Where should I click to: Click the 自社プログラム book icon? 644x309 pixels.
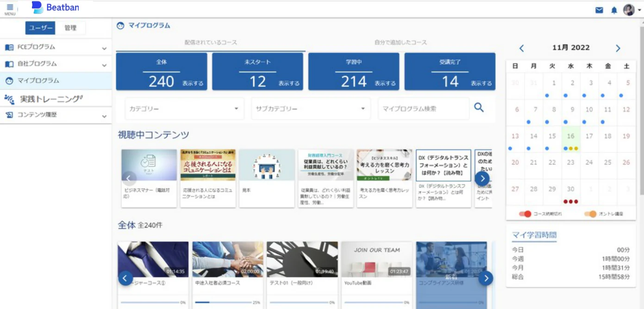click(9, 64)
